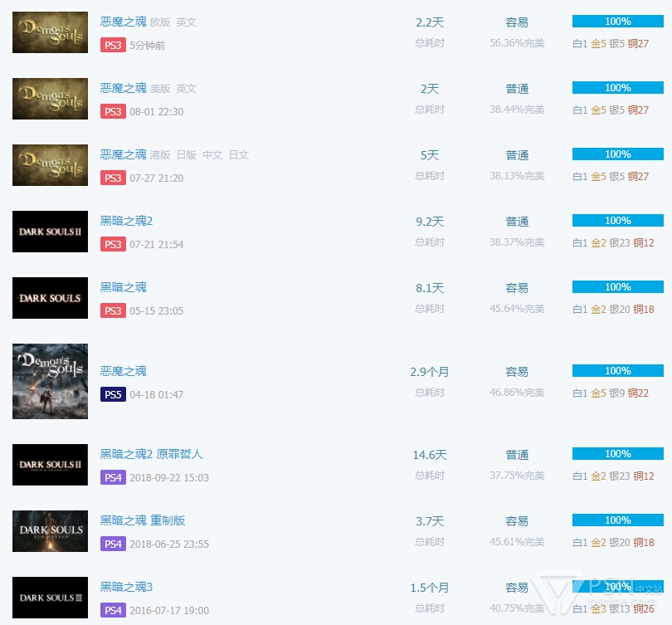Click the 45.64%完美 completion rate

(518, 309)
